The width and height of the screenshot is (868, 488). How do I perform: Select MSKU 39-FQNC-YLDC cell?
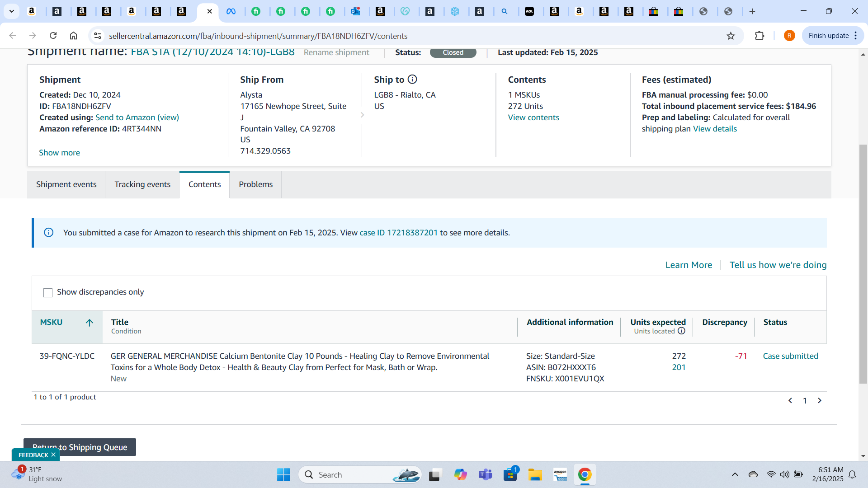click(x=67, y=356)
